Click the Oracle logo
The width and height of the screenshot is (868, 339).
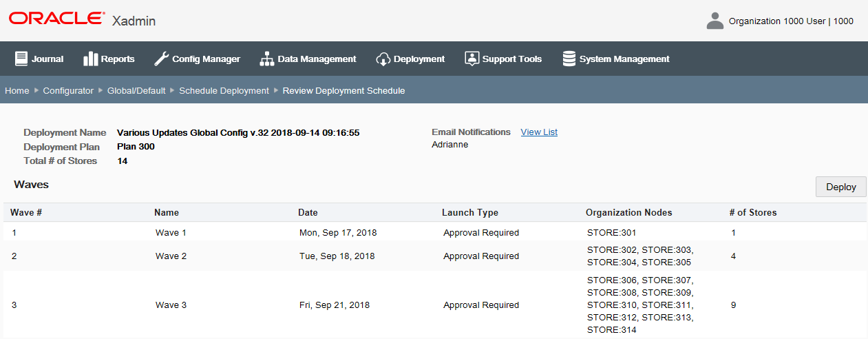tap(57, 19)
